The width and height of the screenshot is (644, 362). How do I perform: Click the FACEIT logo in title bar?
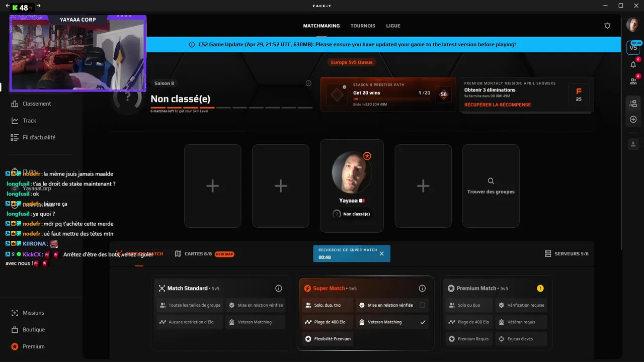pyautogui.click(x=322, y=6)
